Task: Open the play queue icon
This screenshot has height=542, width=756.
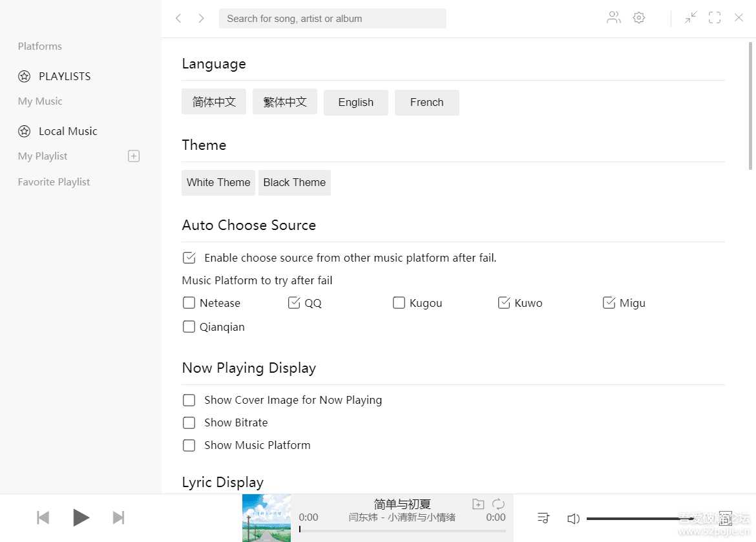Action: [x=543, y=517]
